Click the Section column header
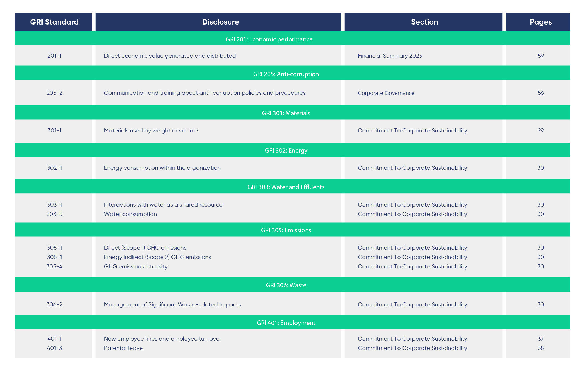Viewport: 588px width, 370px height. [423, 22]
